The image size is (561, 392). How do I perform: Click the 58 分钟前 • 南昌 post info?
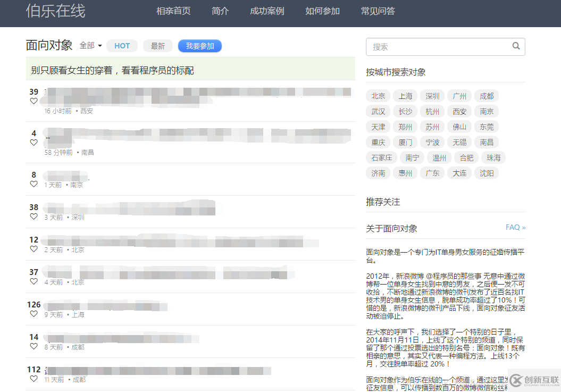tap(69, 153)
